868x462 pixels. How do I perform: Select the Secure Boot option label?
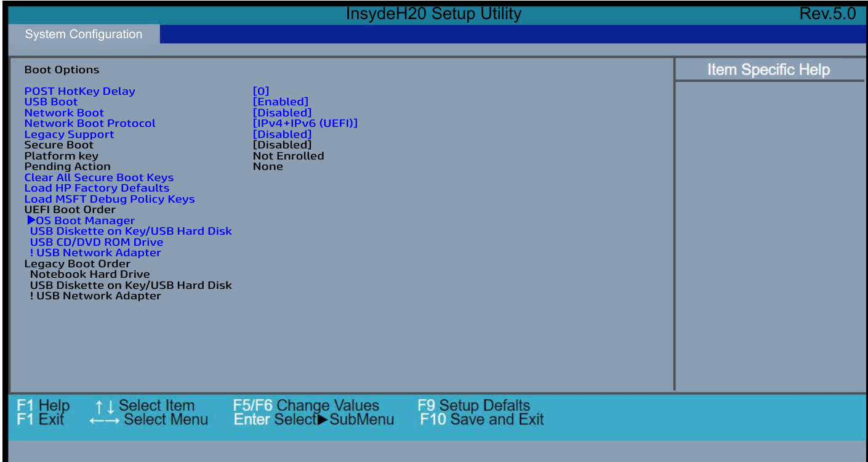(59, 145)
